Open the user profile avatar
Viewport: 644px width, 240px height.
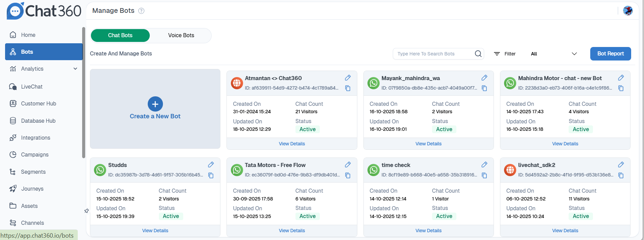[628, 11]
